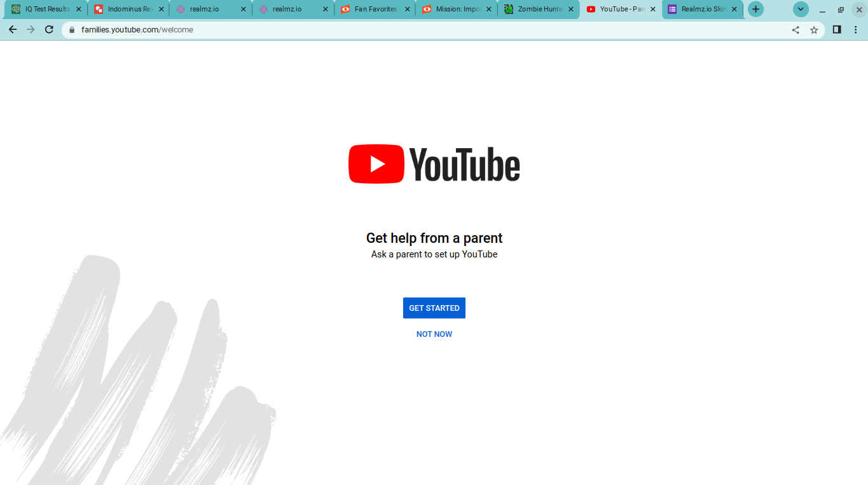Click the browser back arrow
This screenshot has width=868, height=485.
13,30
